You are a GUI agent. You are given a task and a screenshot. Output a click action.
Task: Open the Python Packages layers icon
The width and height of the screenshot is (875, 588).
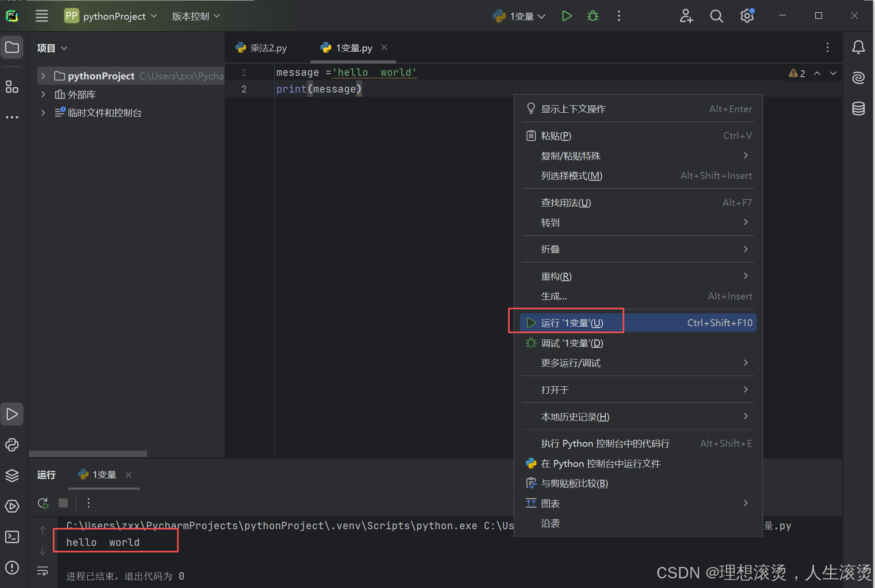tap(12, 475)
